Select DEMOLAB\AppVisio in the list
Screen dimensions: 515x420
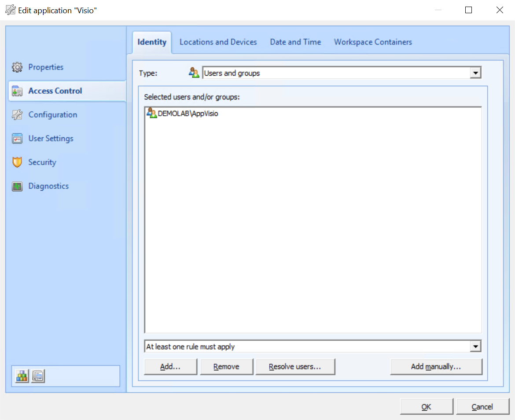(188, 114)
